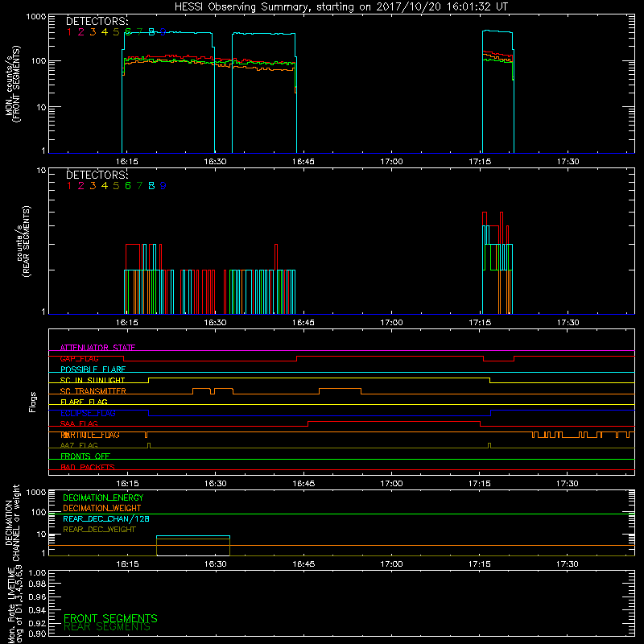Click the SC_TRANSMITTER flag label

pyautogui.click(x=93, y=391)
